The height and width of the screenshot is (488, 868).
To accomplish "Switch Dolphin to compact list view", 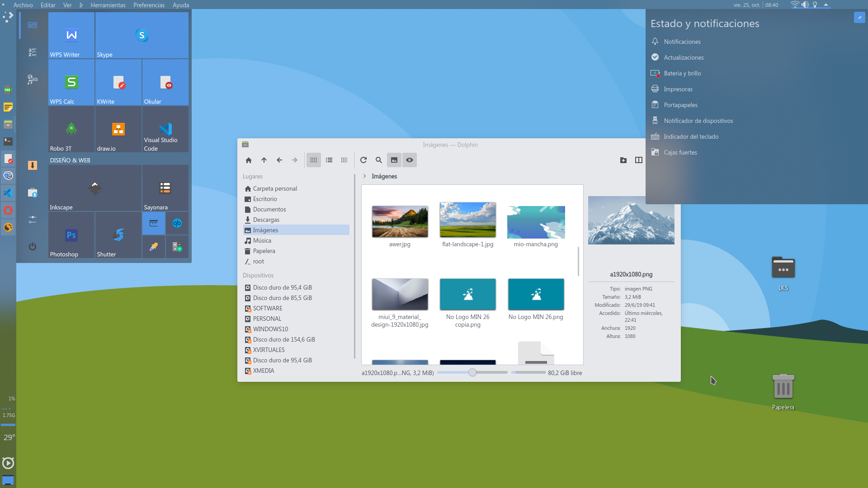I will click(329, 160).
